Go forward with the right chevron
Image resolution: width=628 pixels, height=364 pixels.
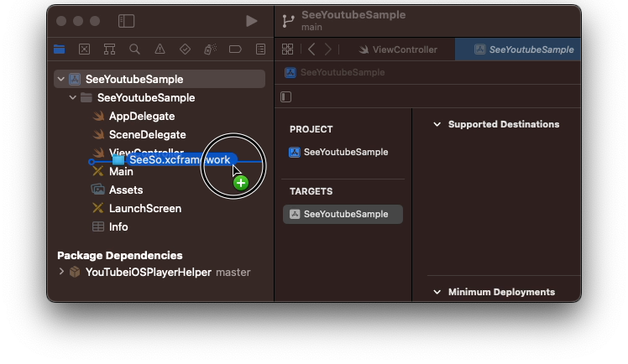click(328, 49)
